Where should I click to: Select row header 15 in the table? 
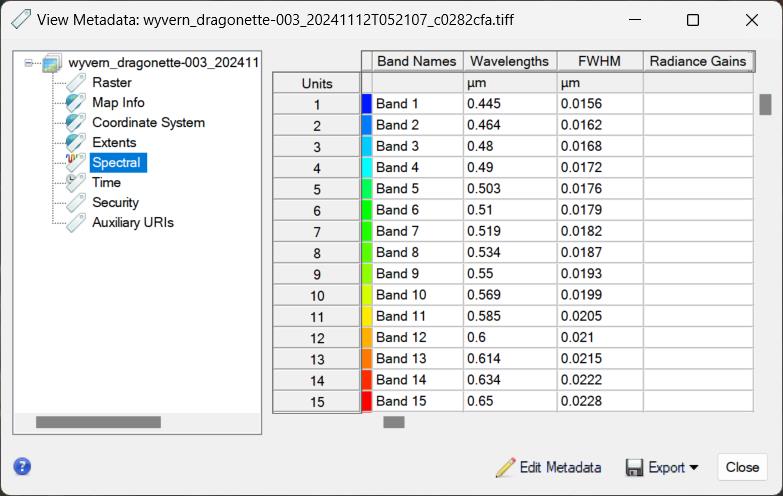click(317, 402)
